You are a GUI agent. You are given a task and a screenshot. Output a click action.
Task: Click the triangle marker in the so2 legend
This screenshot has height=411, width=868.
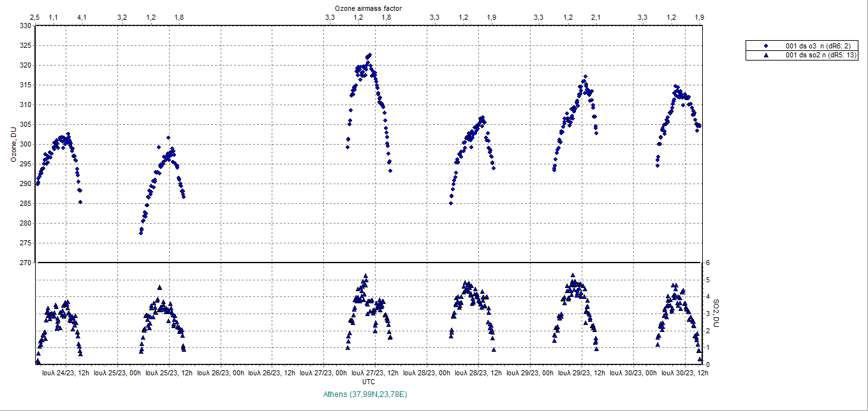click(766, 55)
